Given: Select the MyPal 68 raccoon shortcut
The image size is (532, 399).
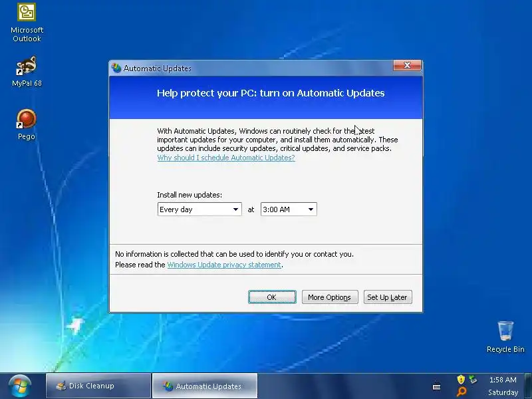Looking at the screenshot, I should coord(27,71).
